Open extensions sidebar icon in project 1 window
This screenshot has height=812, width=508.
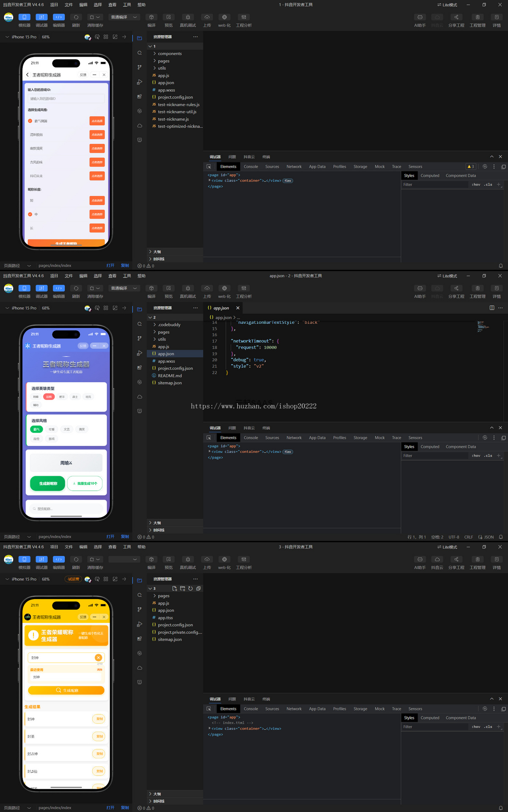[140, 96]
